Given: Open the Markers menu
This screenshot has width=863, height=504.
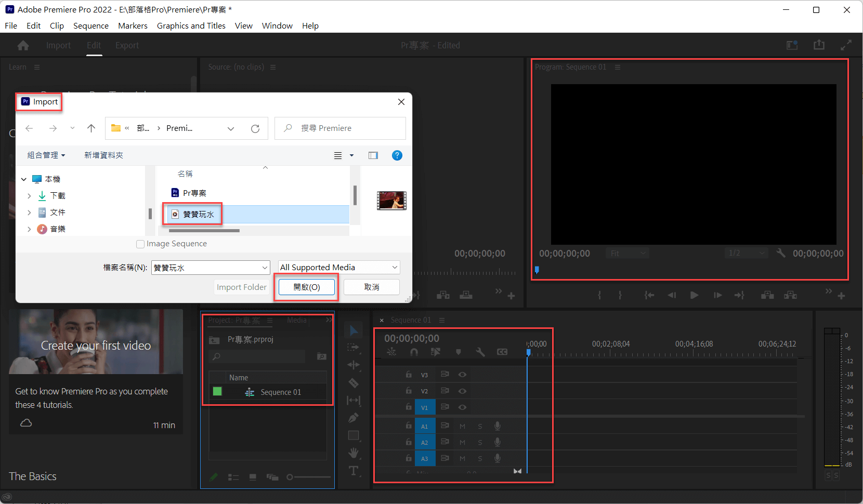Looking at the screenshot, I should click(x=133, y=25).
